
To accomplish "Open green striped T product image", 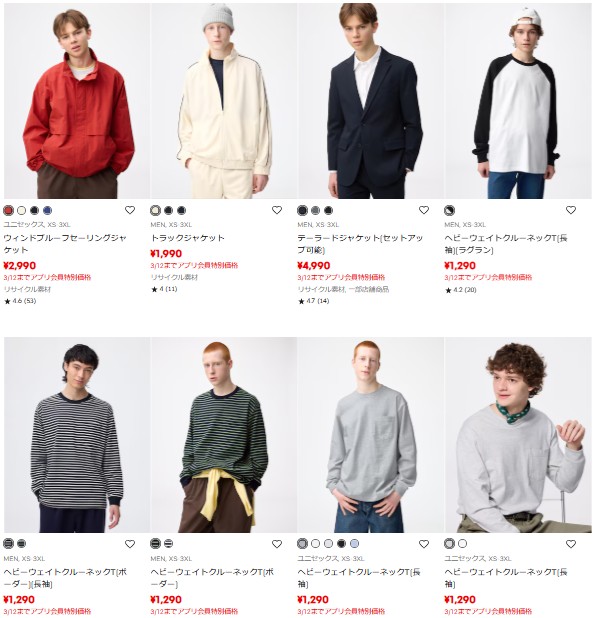I will tap(224, 435).
